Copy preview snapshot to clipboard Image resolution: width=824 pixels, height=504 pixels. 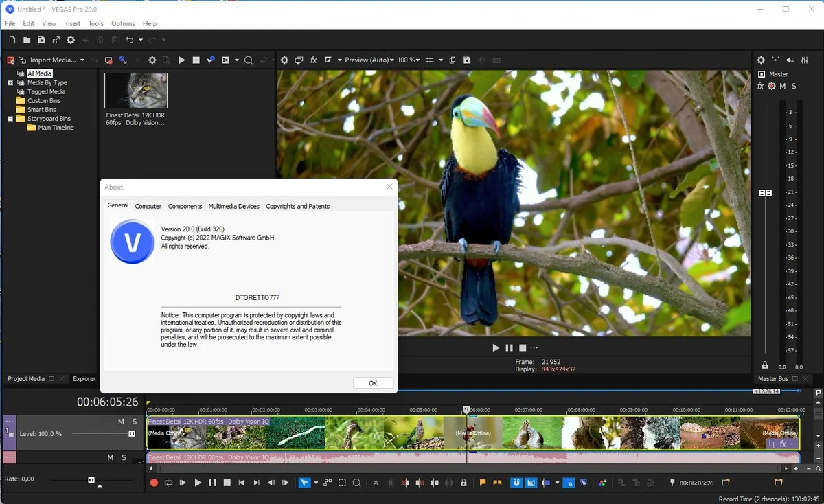pyautogui.click(x=453, y=60)
